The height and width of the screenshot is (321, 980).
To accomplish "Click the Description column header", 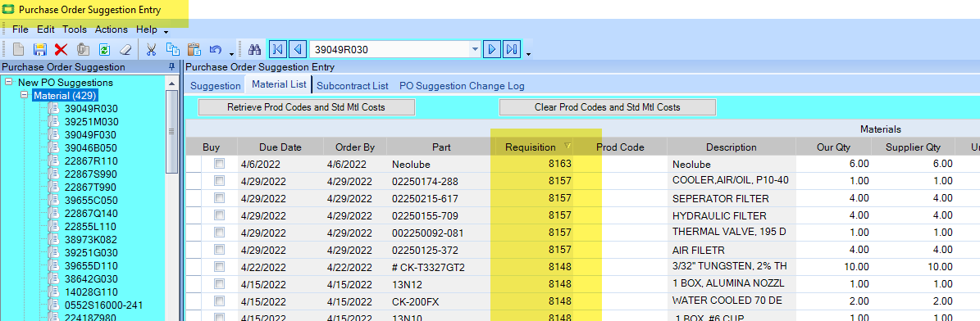I will point(732,147).
